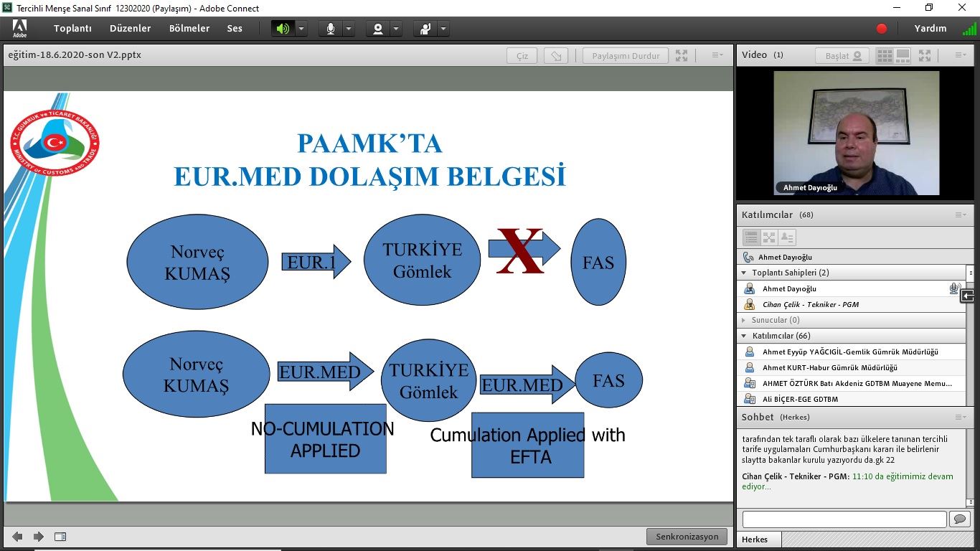Open the Bölmeler menu
The height and width of the screenshot is (551, 980).
click(189, 29)
